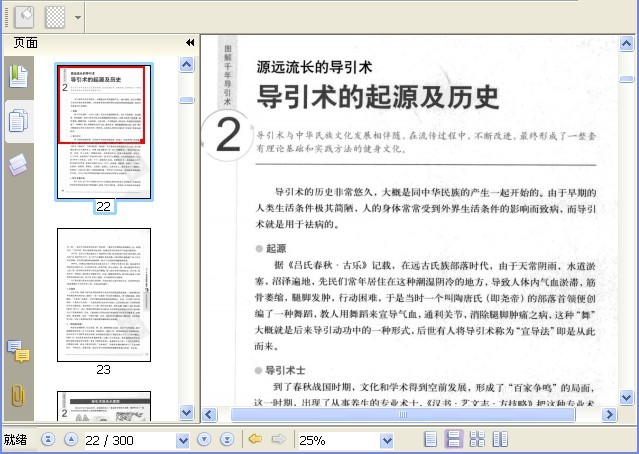Click the 25% zoom level field
The width and height of the screenshot is (639, 454).
(x=339, y=440)
